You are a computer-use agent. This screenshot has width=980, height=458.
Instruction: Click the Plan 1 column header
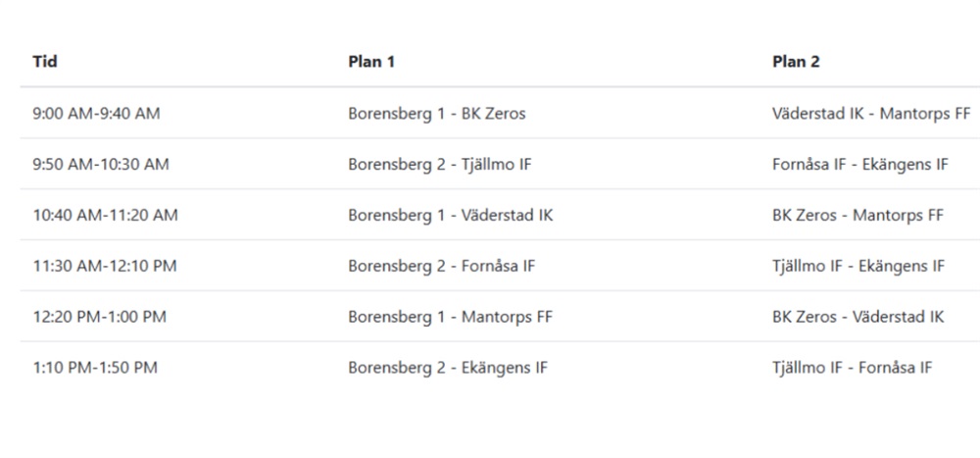coord(371,62)
